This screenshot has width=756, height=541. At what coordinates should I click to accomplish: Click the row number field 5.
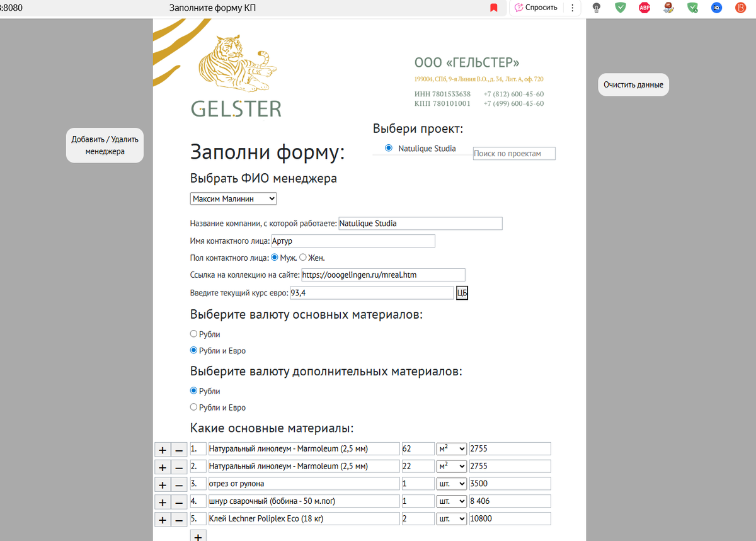point(198,519)
